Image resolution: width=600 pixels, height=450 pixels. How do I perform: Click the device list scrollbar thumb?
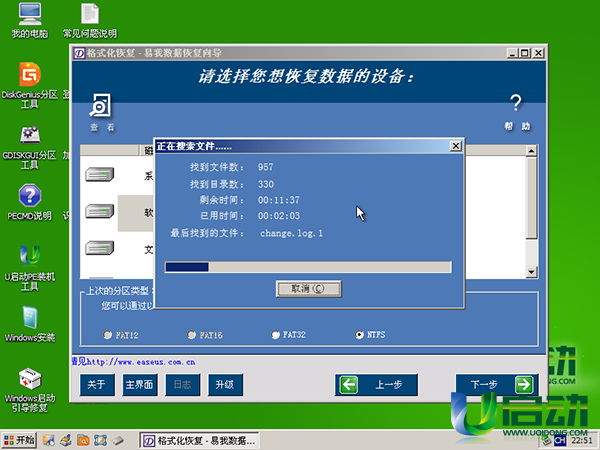[532, 198]
